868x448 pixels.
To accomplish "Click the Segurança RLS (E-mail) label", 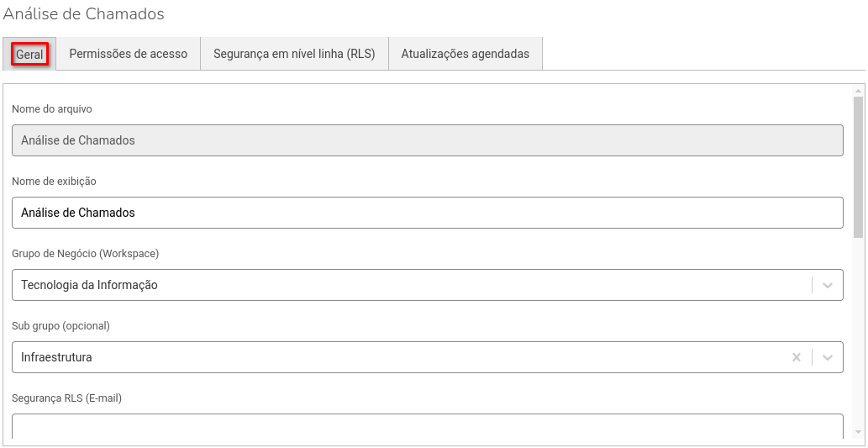I will coord(67,398).
